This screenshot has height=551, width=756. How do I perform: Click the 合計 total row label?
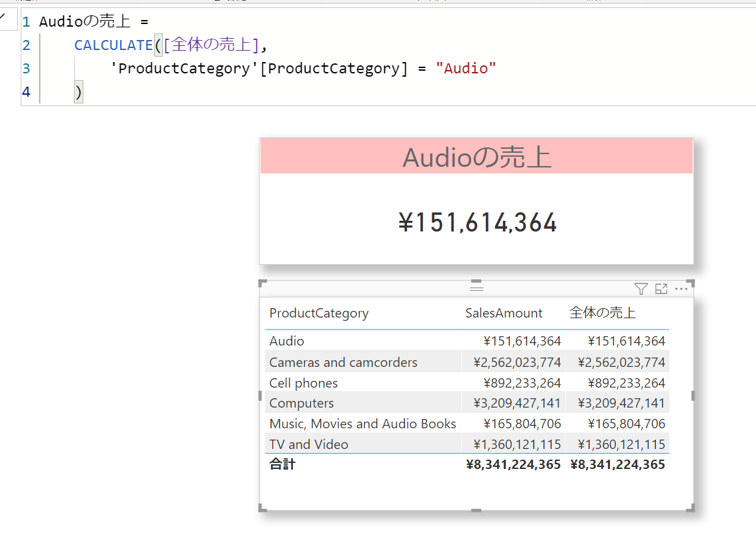[x=282, y=464]
